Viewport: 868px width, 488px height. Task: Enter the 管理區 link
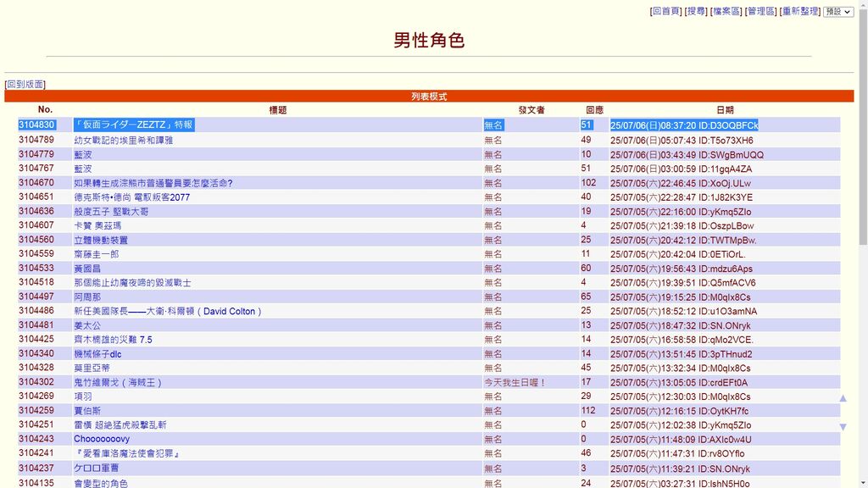point(760,12)
